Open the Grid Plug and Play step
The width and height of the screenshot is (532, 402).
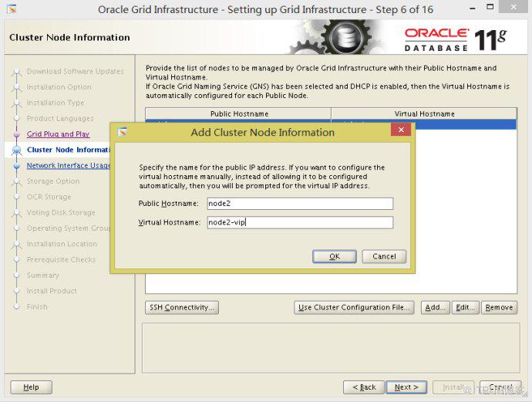tap(58, 134)
